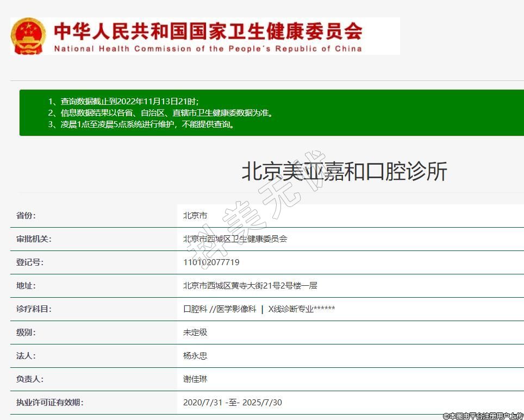Click the clinic title 北京美亚嘉和口腔诊所

(344, 172)
